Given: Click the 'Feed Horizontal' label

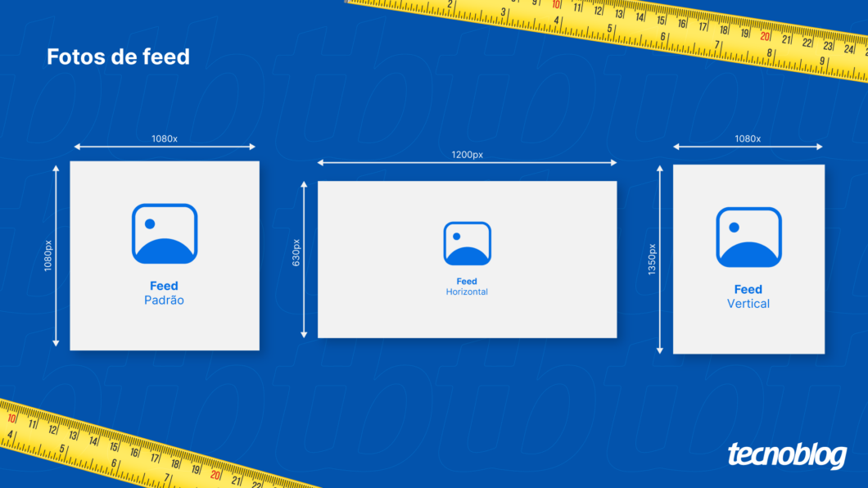Looking at the screenshot, I should click(467, 287).
